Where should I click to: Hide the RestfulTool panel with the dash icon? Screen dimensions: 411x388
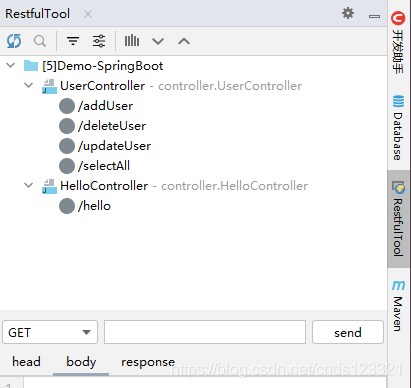point(374,16)
